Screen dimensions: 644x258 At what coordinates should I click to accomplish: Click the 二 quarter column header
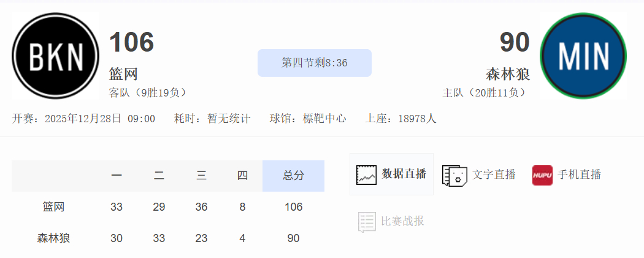click(159, 176)
